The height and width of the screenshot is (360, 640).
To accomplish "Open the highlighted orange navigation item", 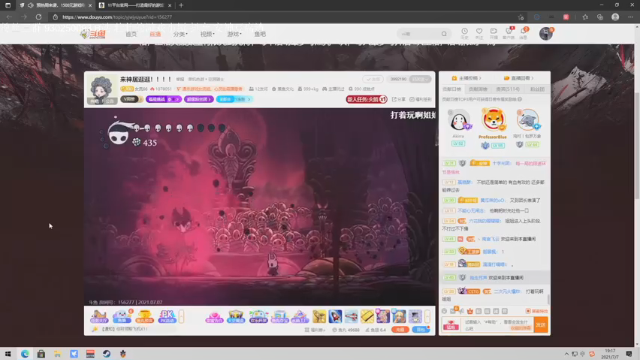I will tap(155, 34).
